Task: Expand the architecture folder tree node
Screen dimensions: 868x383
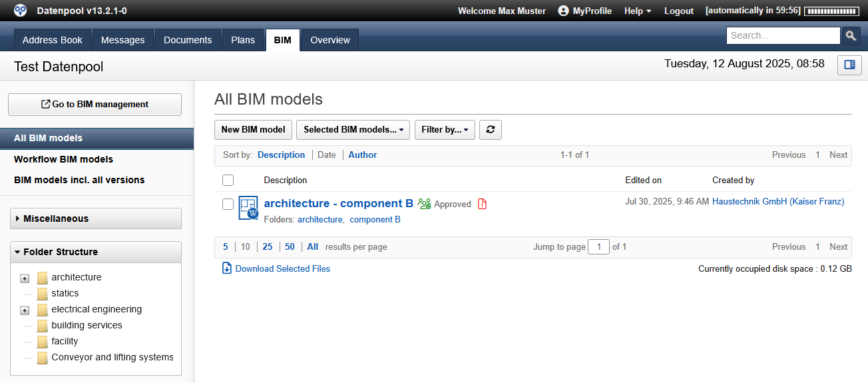Action: (x=25, y=278)
